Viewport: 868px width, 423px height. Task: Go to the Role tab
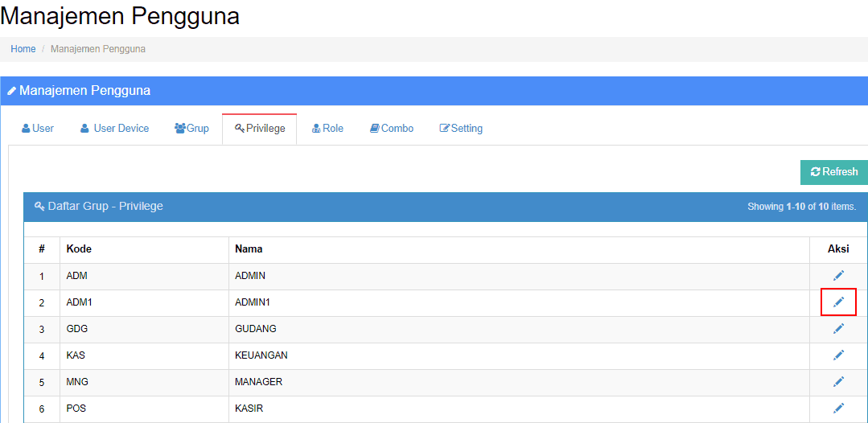pyautogui.click(x=327, y=129)
